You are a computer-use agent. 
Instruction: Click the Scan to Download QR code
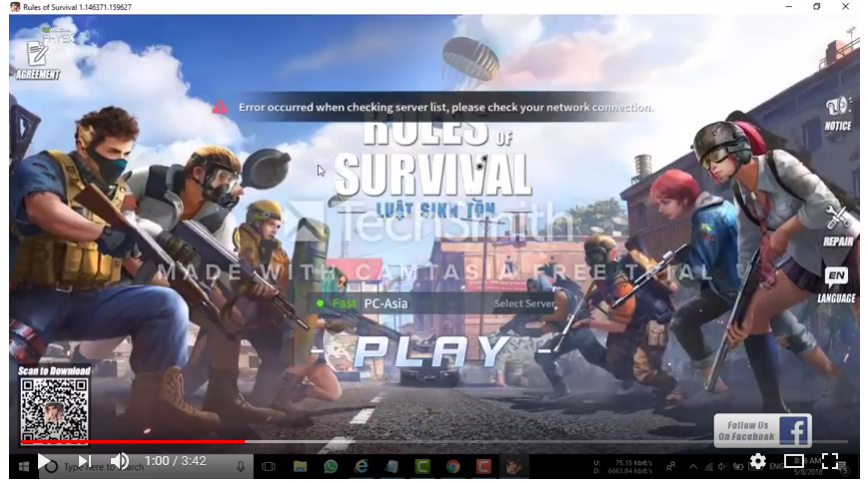point(54,410)
